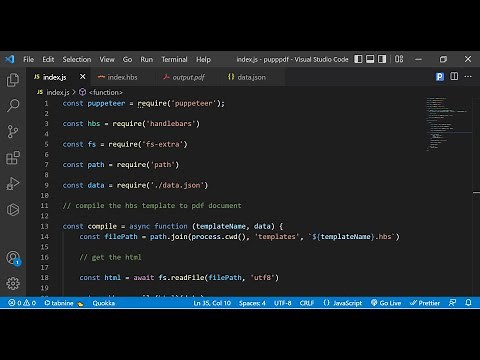Open the Selection menu
The height and width of the screenshot is (360, 480).
click(x=77, y=59)
